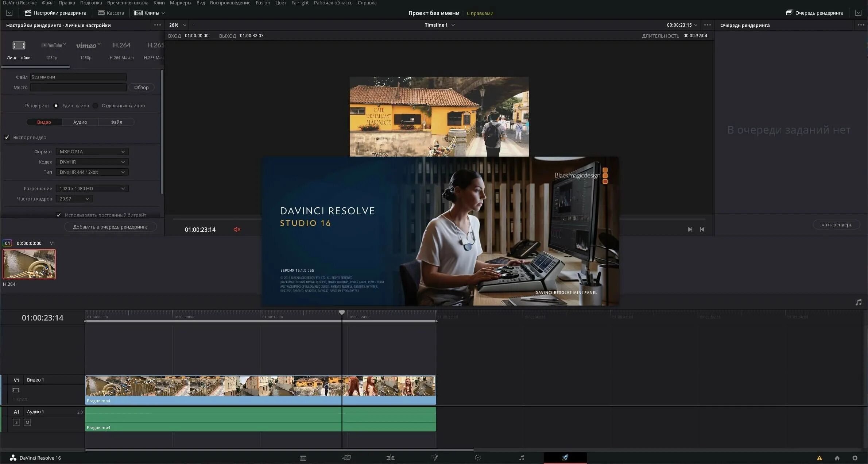Open project manager home icon

pos(837,458)
